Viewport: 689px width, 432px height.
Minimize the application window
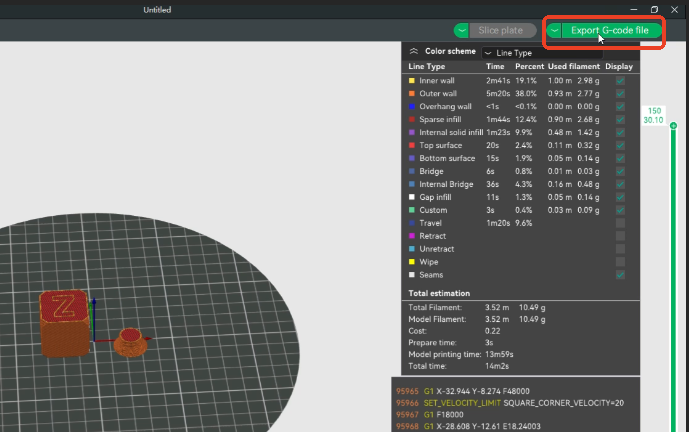(633, 10)
